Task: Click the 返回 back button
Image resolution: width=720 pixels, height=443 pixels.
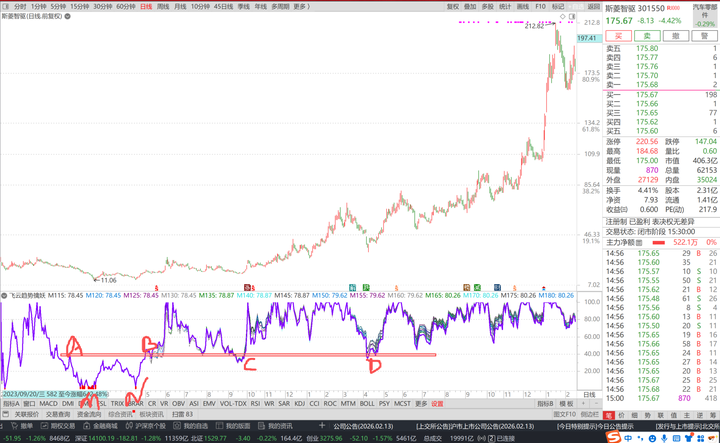Action: 594,6
